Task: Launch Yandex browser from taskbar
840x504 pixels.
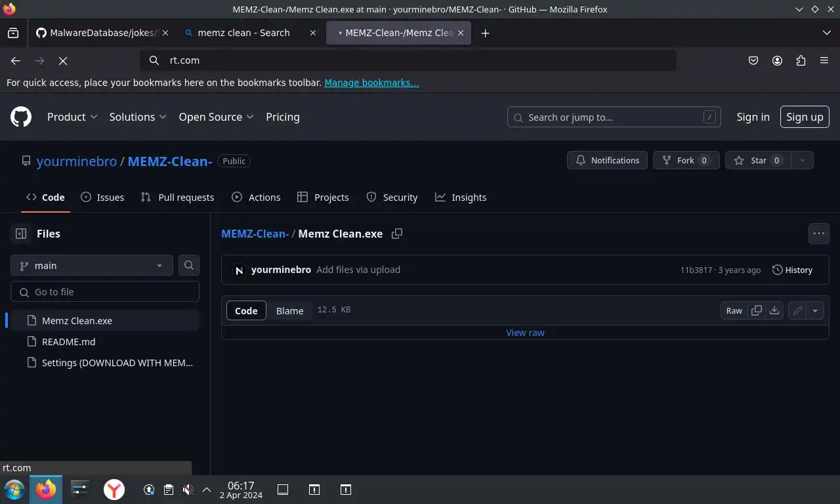Action: point(114,490)
